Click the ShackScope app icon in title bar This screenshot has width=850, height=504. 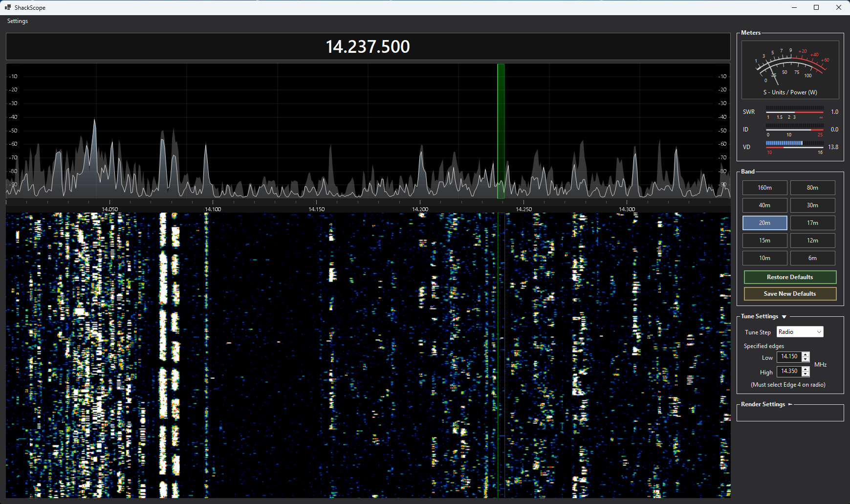[x=8, y=7]
